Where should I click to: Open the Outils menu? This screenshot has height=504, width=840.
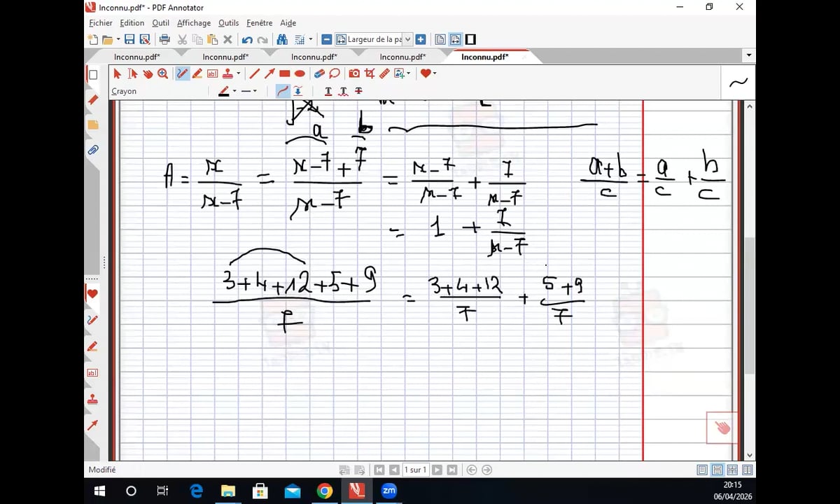tap(228, 23)
